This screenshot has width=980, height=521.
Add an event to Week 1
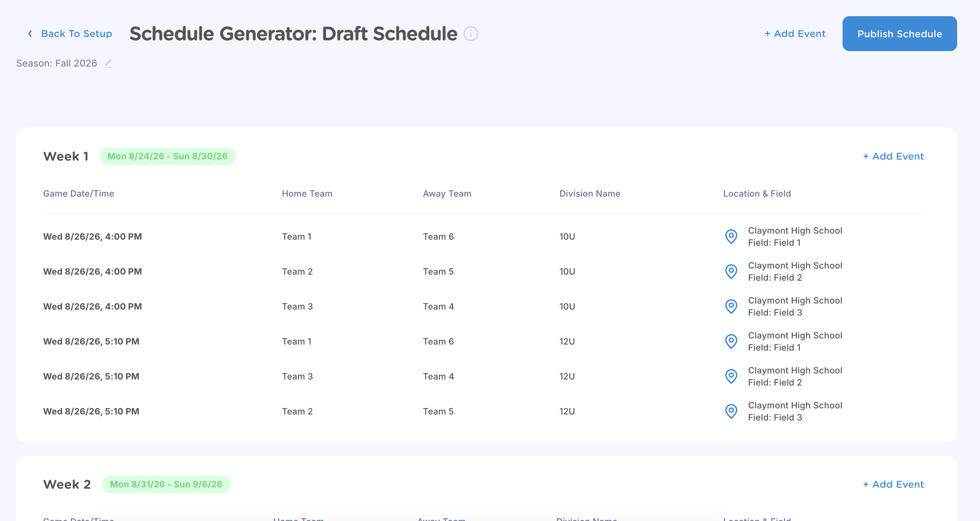(893, 156)
